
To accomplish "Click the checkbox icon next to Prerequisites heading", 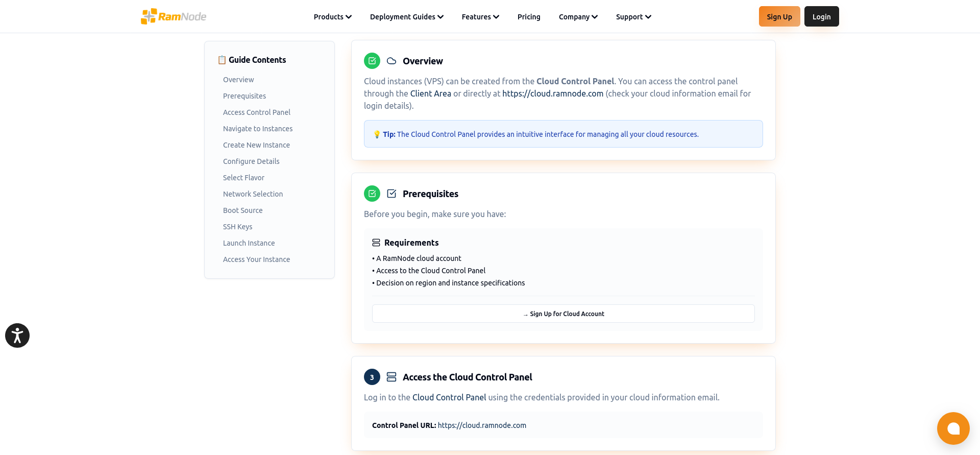I will coord(391,194).
